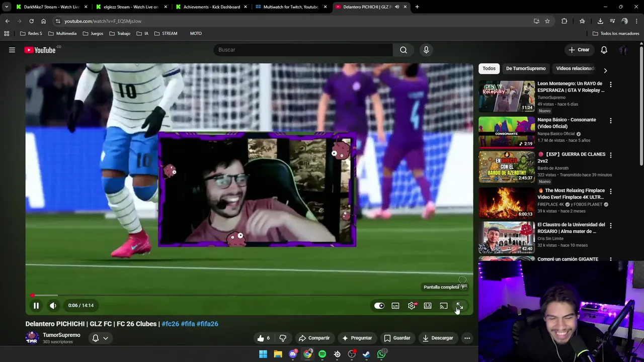This screenshot has height=362, width=644.
Task: Open Leon Montenegro GTA V video thumbnail
Action: point(507,96)
